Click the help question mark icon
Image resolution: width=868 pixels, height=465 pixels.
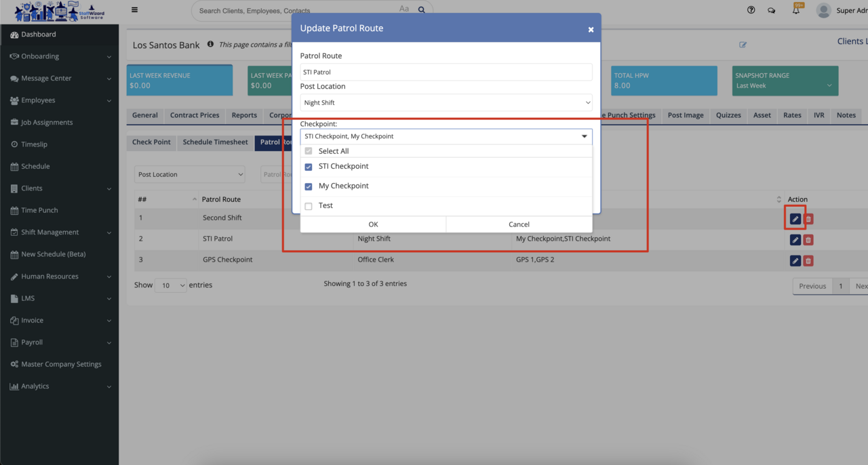tap(751, 10)
